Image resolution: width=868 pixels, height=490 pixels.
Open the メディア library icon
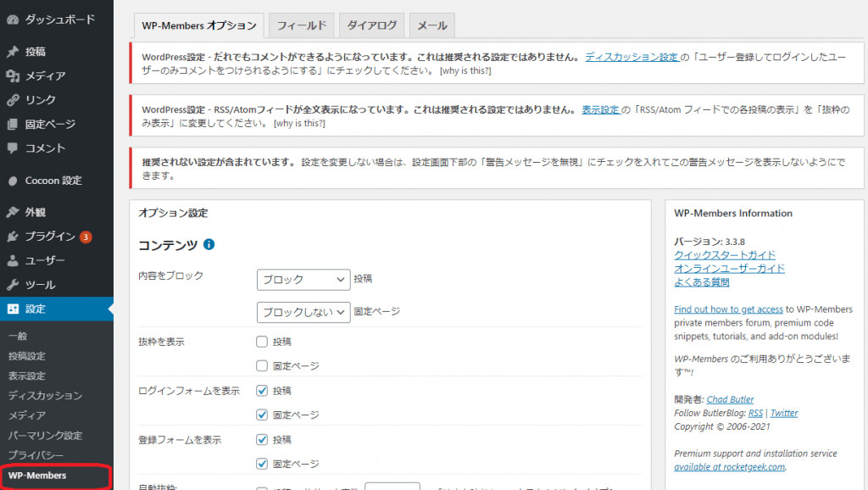coord(11,75)
